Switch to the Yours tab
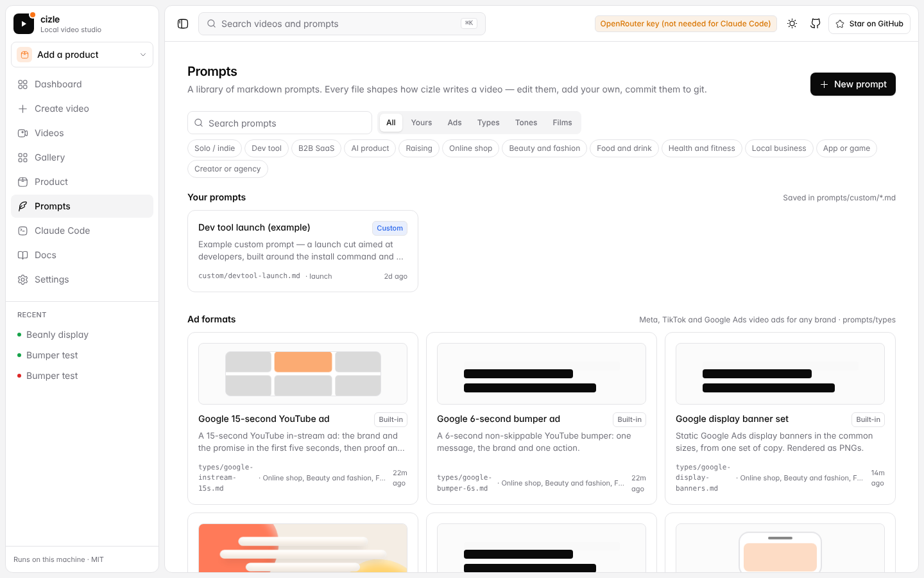The width and height of the screenshot is (924, 578). coord(422,123)
